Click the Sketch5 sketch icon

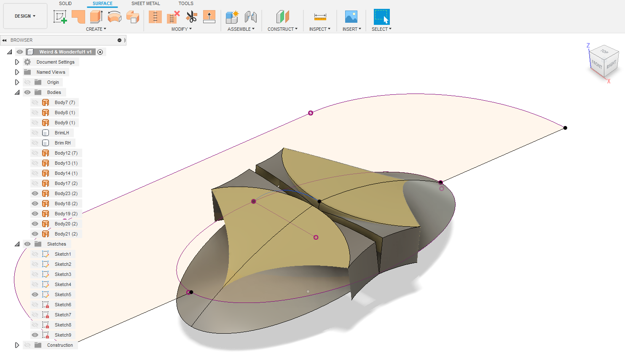click(46, 294)
